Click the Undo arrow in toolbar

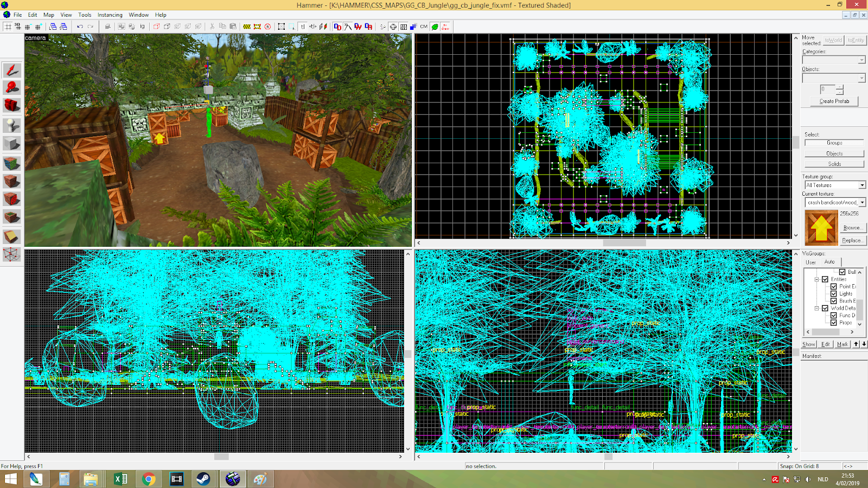click(80, 27)
